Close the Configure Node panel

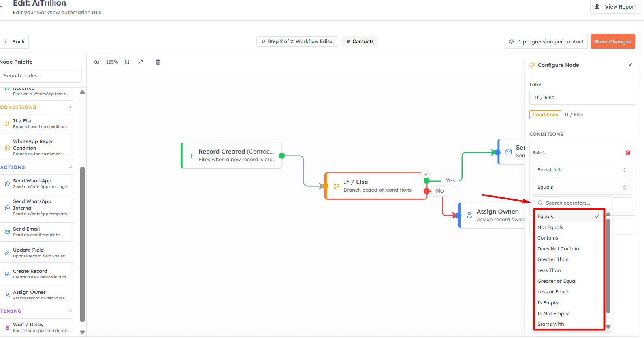pyautogui.click(x=630, y=65)
